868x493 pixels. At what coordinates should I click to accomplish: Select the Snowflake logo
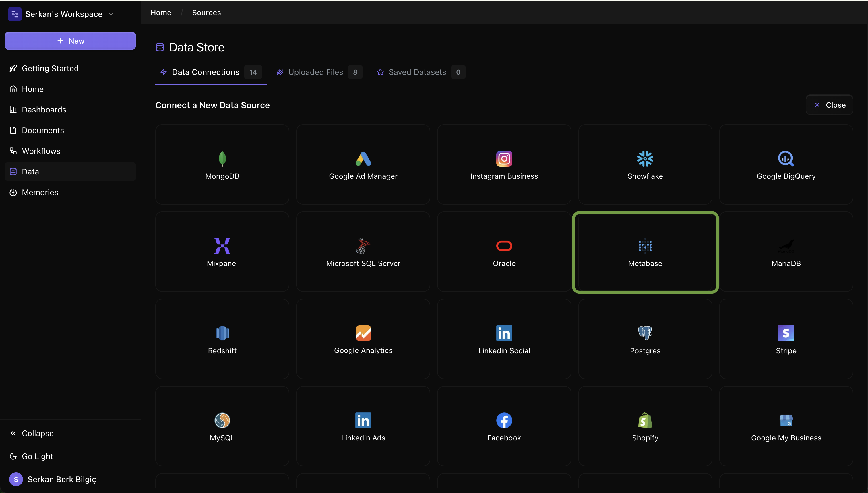[x=645, y=158]
